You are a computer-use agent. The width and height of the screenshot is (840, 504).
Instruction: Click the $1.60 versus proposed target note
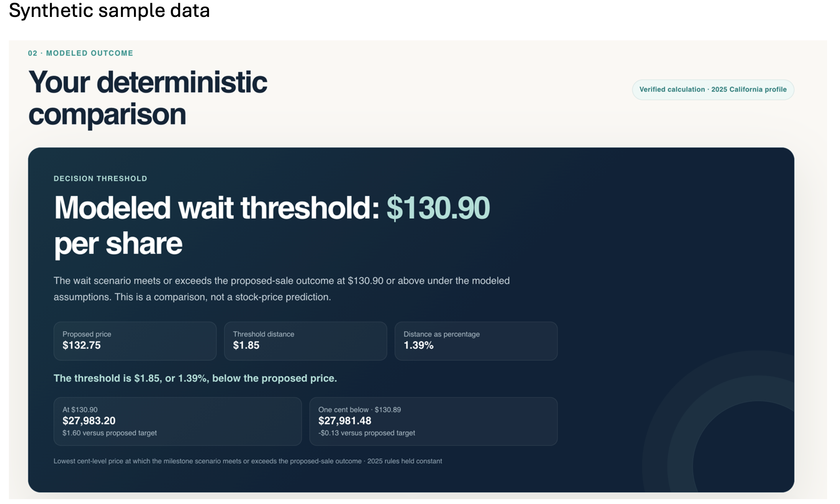[x=110, y=433]
